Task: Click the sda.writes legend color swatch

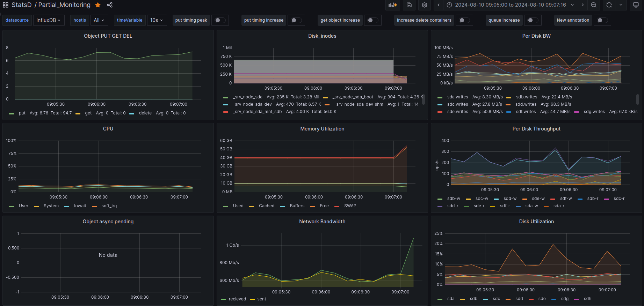Action: [x=440, y=97]
